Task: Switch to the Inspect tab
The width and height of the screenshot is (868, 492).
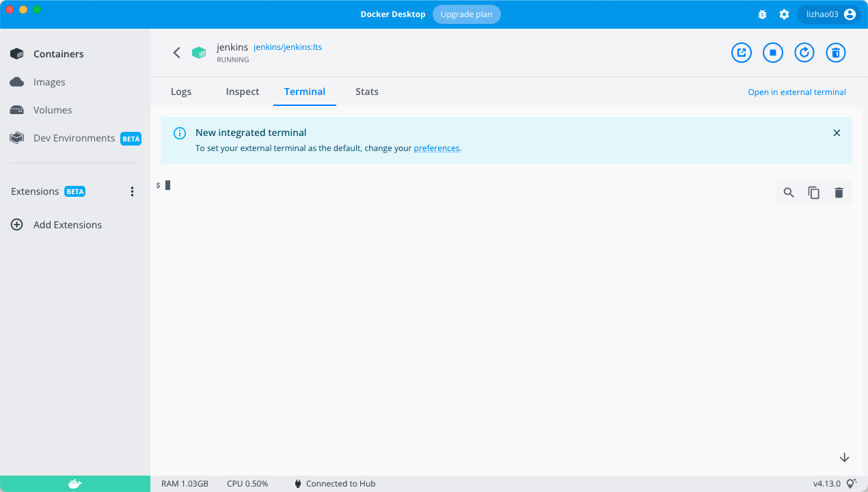Action: 243,92
